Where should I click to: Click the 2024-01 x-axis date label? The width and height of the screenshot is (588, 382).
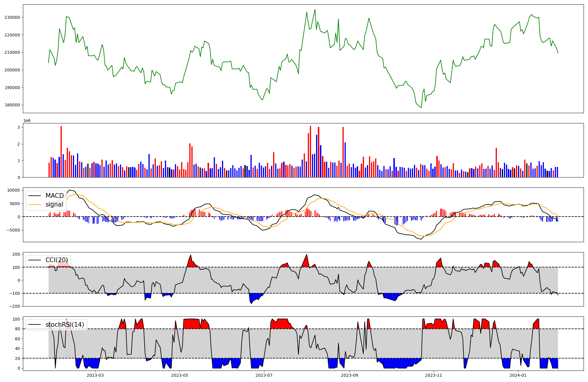coord(518,375)
